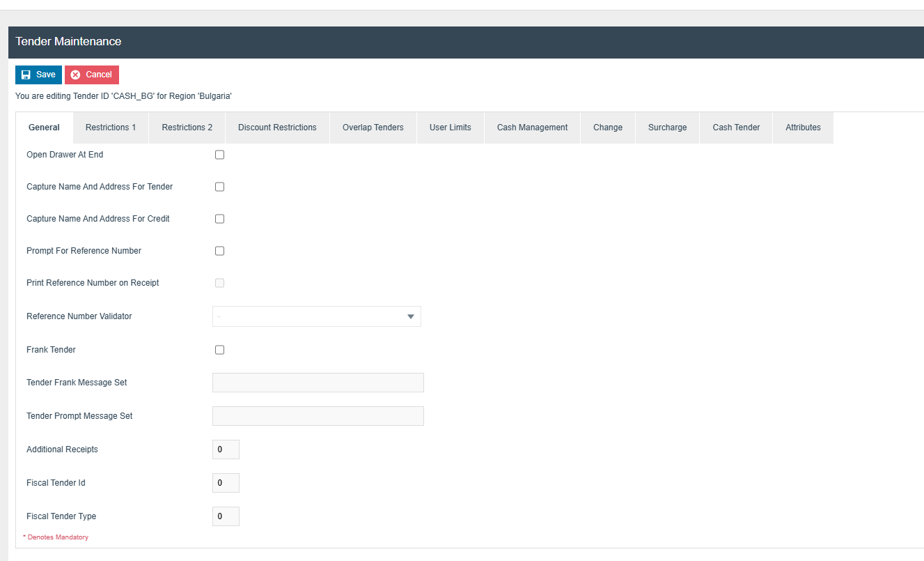The image size is (924, 561).
Task: Click the Fiscal Tender Type field
Action: coord(226,516)
